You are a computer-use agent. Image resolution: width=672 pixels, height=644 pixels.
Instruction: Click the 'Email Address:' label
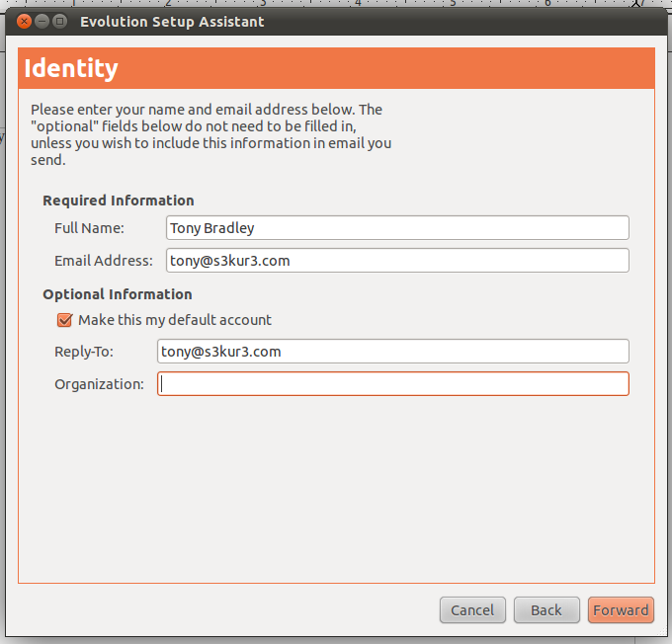coord(104,261)
